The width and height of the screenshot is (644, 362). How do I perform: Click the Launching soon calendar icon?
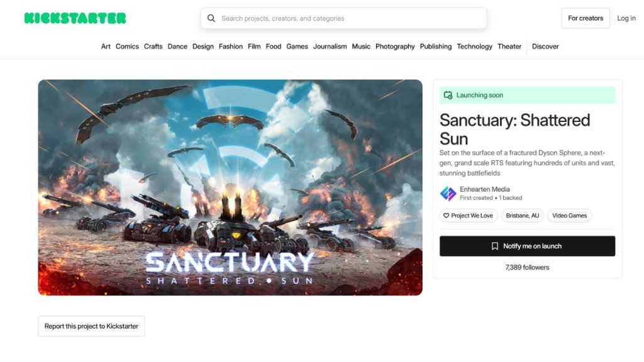pos(448,96)
